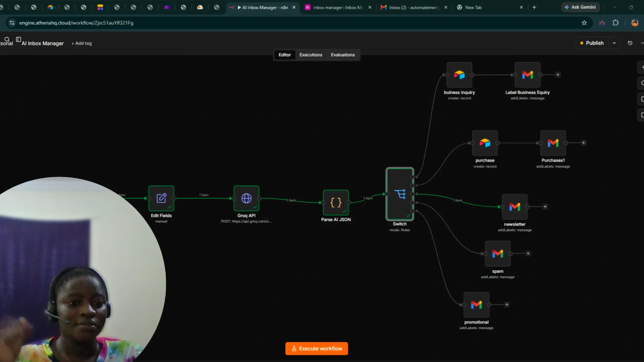Add node after Purchases1
This screenshot has width=644, height=362.
[x=583, y=143]
